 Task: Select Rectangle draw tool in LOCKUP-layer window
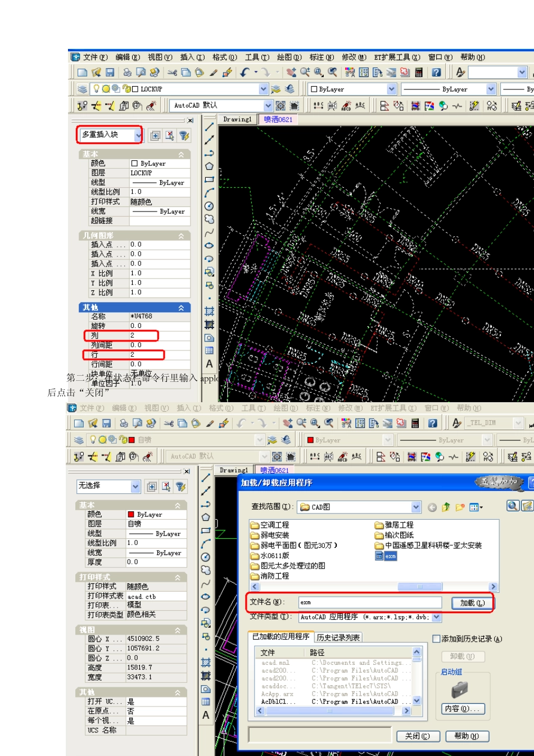pyautogui.click(x=209, y=179)
